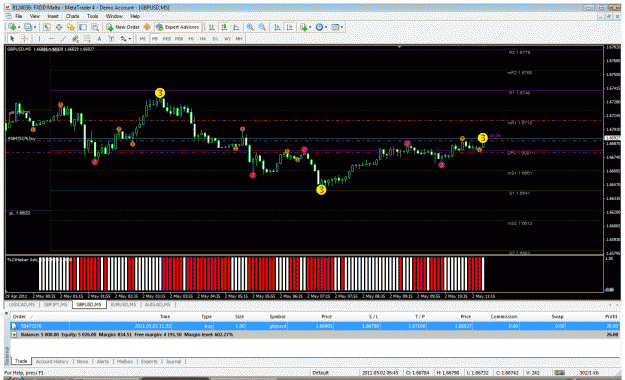Open the Strategy Tester icon
Viewport: 625px width, 380px height.
point(95,27)
